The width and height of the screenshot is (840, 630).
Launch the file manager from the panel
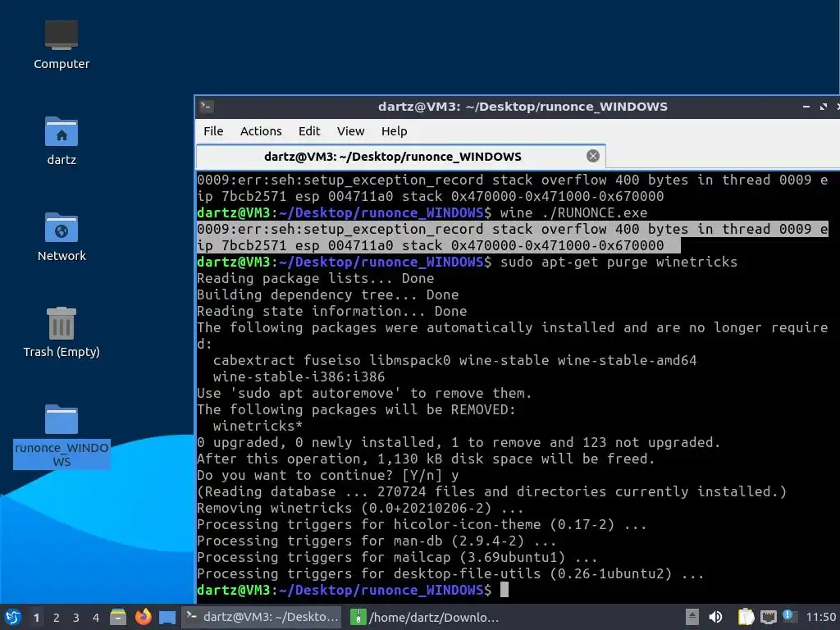click(118, 617)
